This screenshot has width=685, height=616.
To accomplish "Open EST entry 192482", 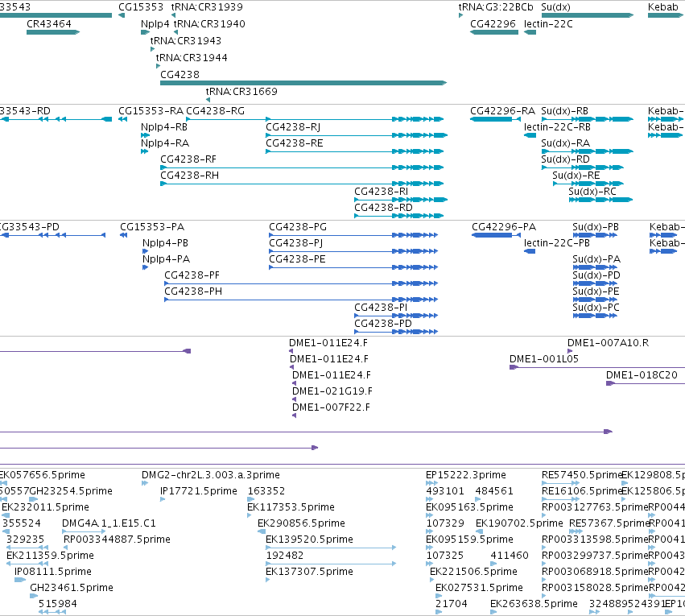I will point(284,556).
